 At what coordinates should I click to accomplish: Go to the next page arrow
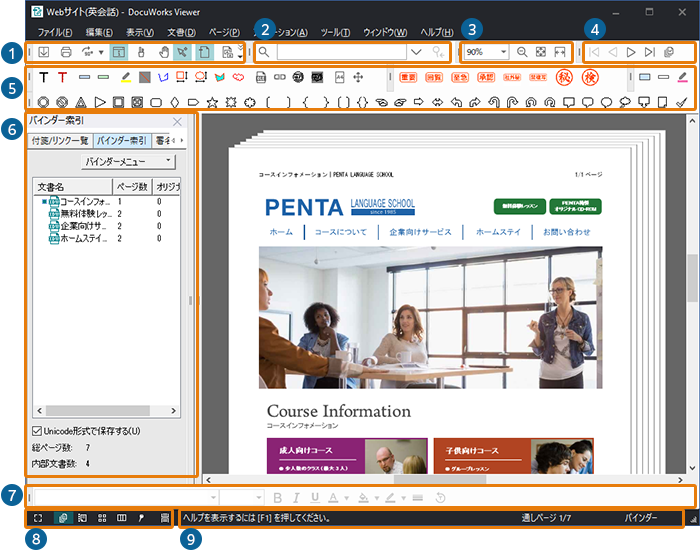click(631, 52)
